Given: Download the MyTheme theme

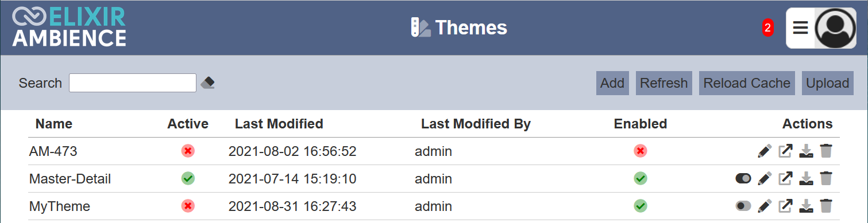Looking at the screenshot, I should (806, 206).
